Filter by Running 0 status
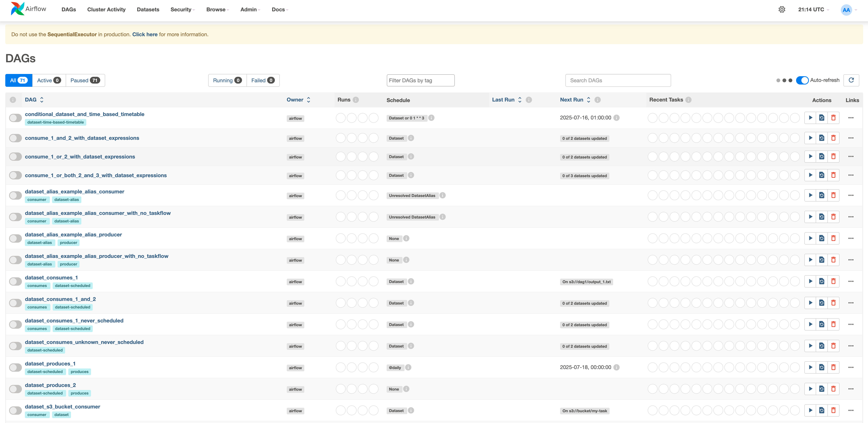The height and width of the screenshot is (423, 868). [227, 80]
